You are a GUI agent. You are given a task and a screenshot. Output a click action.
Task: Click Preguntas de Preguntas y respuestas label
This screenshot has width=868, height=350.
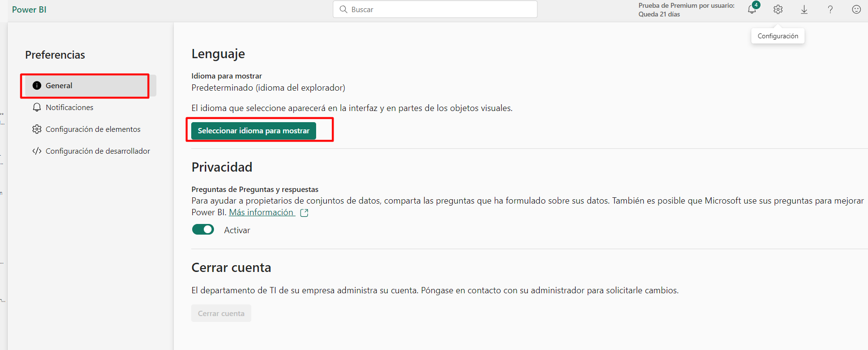tap(255, 190)
